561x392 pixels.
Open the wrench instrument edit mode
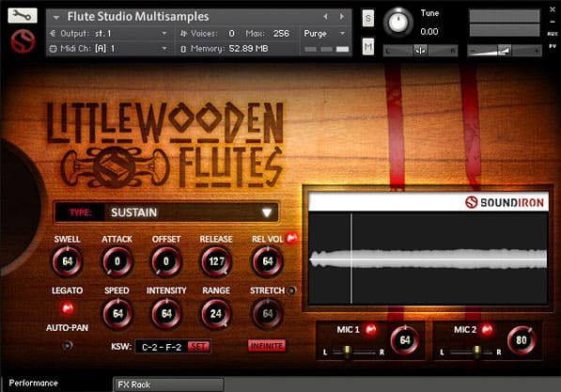click(23, 16)
